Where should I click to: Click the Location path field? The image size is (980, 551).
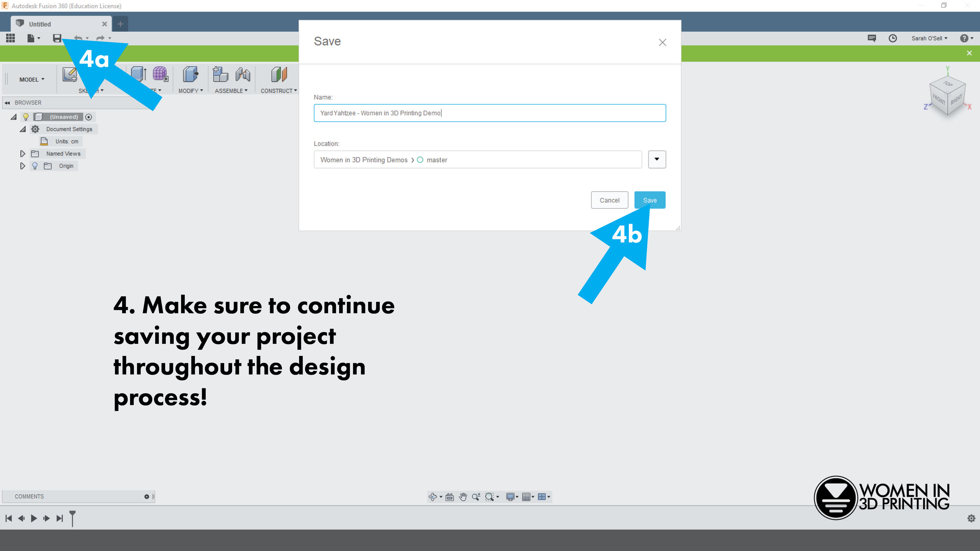477,159
